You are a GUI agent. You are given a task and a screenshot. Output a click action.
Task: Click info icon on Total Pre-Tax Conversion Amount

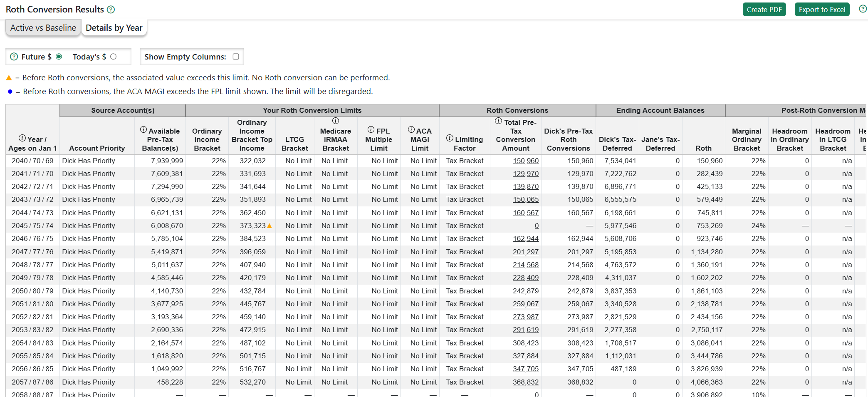click(x=498, y=121)
